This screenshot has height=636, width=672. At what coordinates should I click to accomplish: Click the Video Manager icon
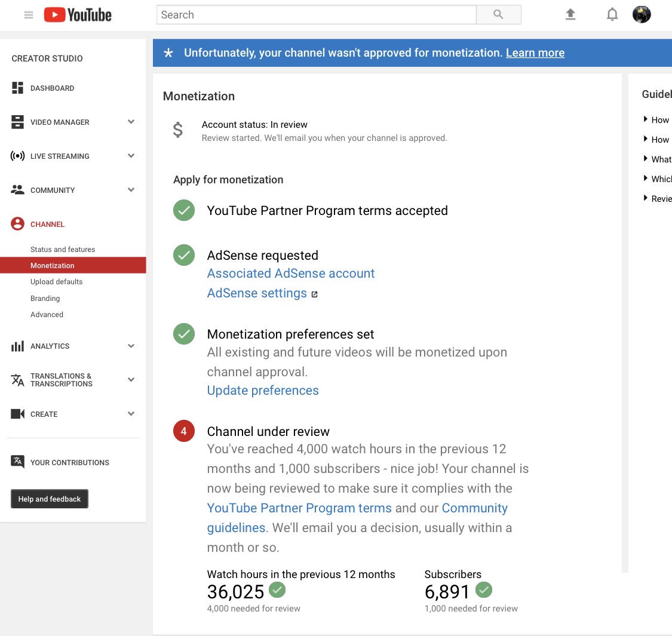coord(17,122)
